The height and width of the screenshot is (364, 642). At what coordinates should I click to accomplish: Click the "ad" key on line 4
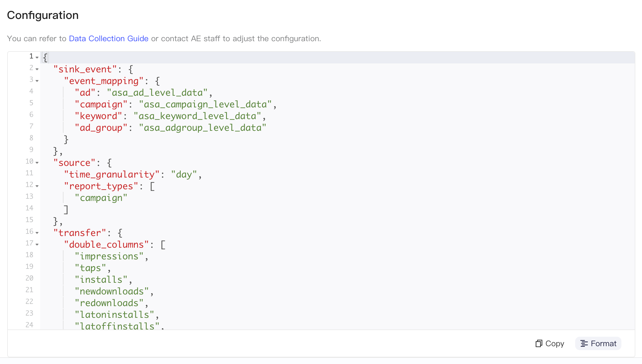(x=85, y=93)
